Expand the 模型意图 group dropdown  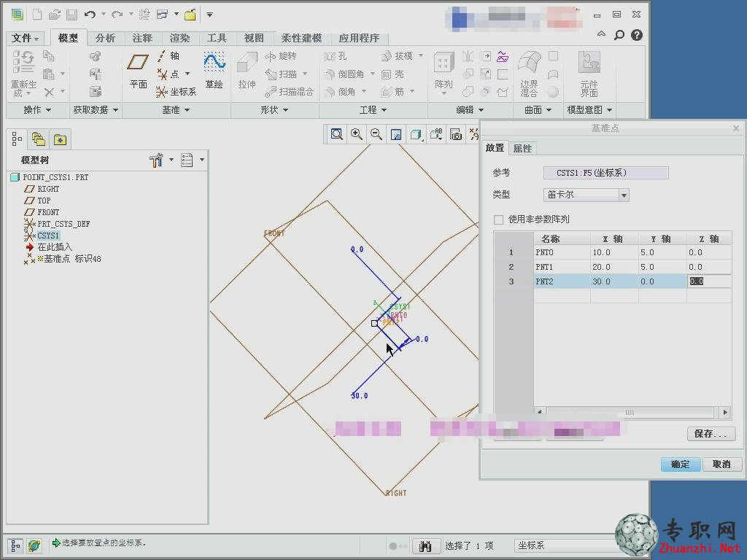(x=589, y=110)
